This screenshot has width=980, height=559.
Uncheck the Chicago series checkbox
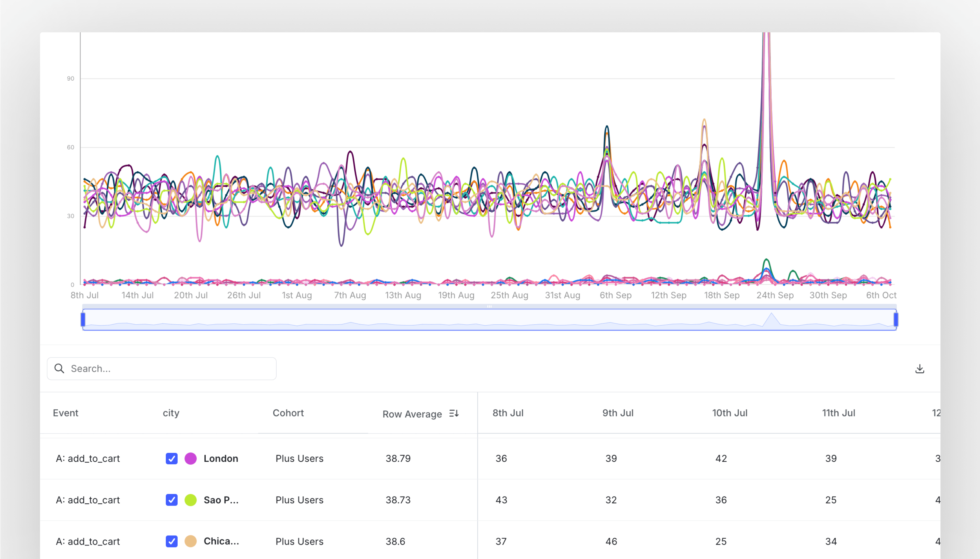[172, 541]
